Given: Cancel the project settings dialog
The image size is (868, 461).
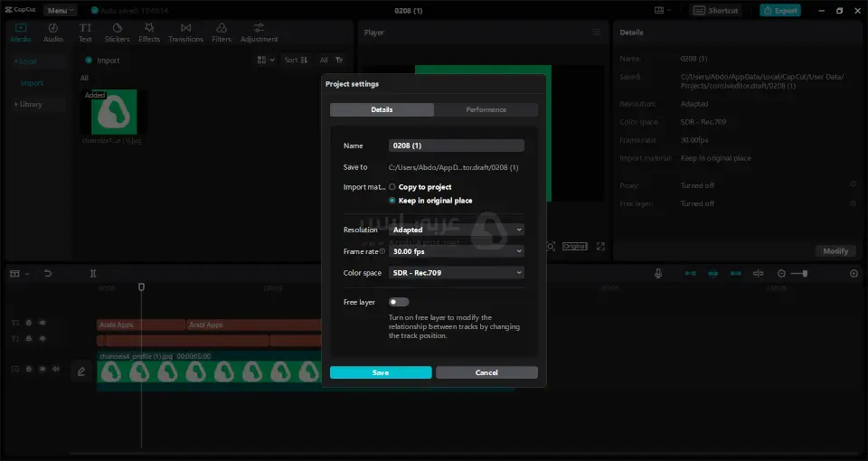Looking at the screenshot, I should point(486,372).
